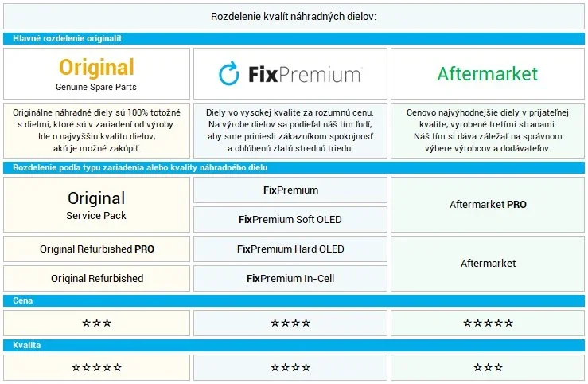Image resolution: width=588 pixels, height=384 pixels.
Task: Click the Rozdelenie kvalít náhradných dielov title
Action: [x=294, y=16]
